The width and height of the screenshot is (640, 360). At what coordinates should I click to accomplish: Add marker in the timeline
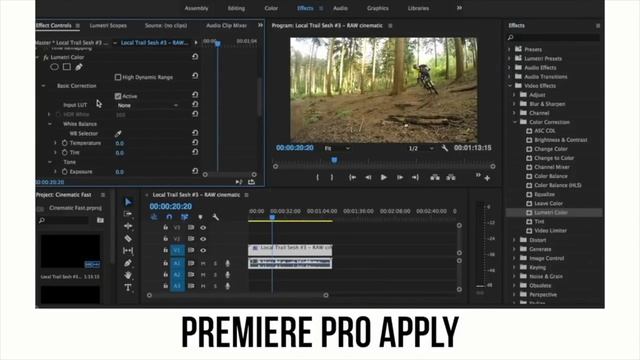200,217
